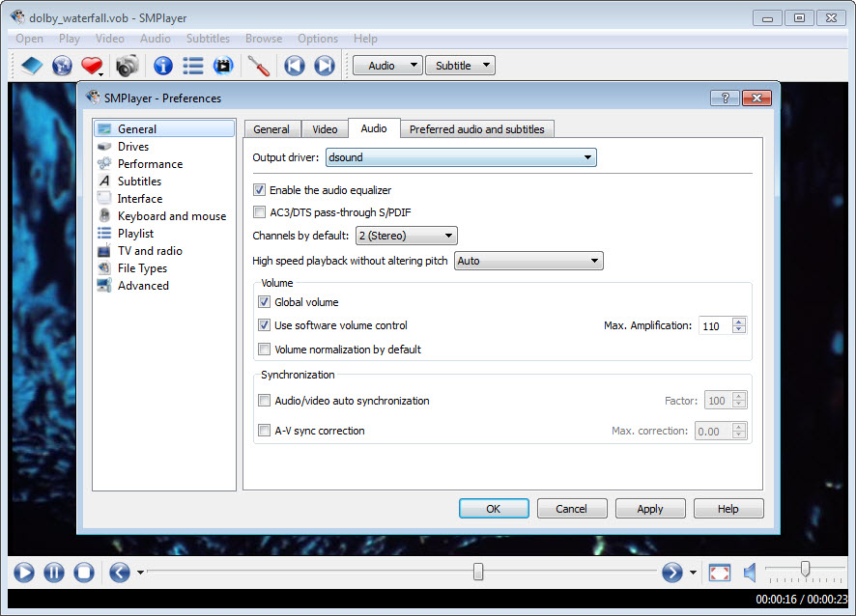Switch to the General tab
Image resolution: width=856 pixels, height=616 pixels.
point(271,129)
